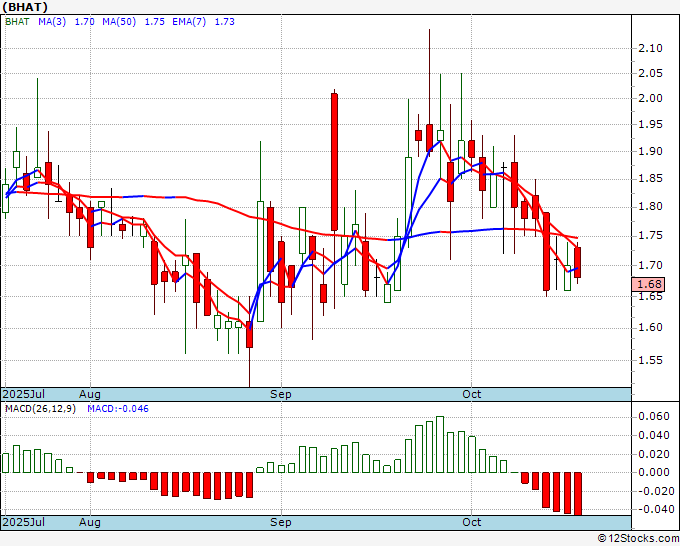Click the 0.000 MACD axis label
The image size is (680, 546).
(x=654, y=472)
